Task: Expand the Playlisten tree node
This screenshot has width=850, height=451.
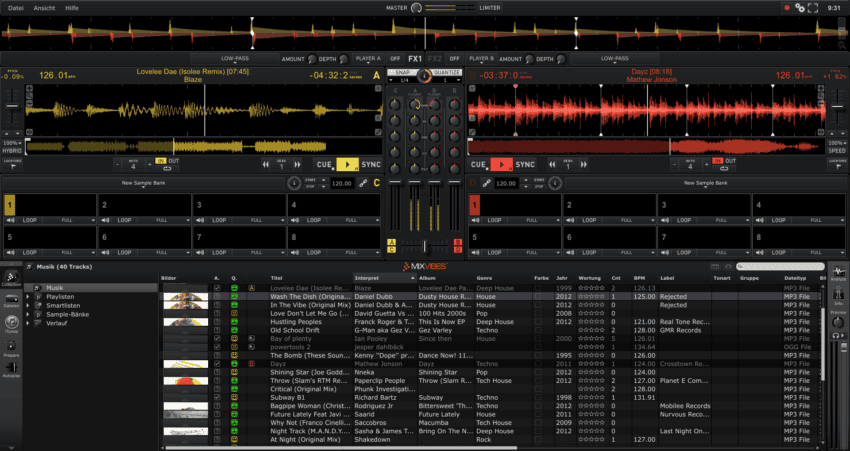Action: [28, 297]
